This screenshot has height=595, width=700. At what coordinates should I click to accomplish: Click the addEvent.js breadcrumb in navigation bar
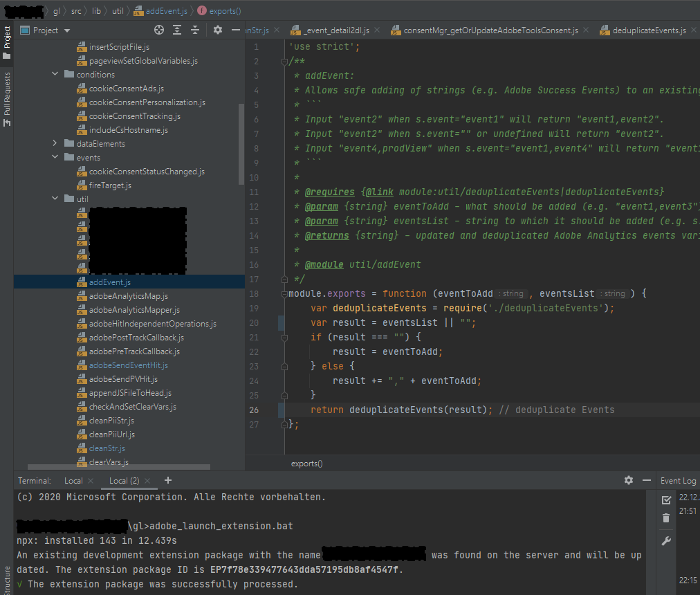pyautogui.click(x=160, y=10)
